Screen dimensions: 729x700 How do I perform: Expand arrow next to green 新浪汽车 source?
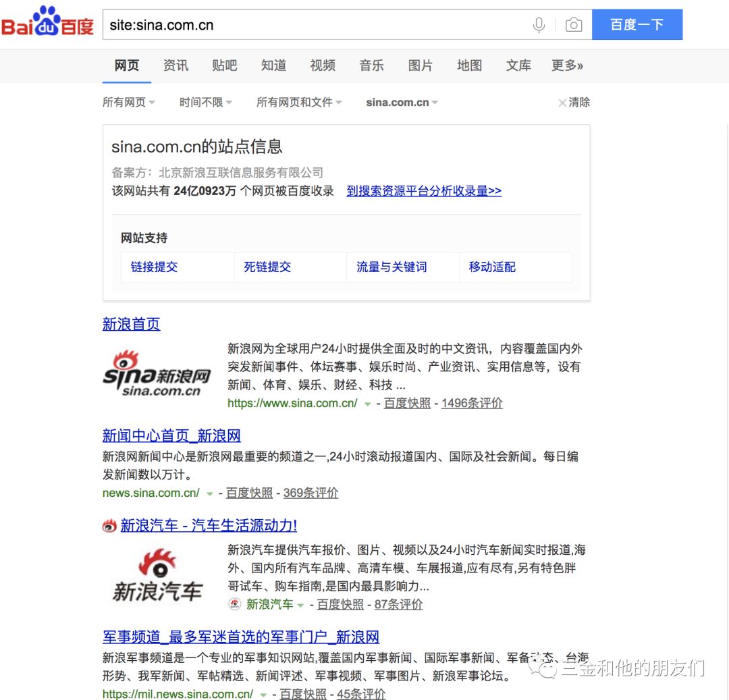point(301,605)
